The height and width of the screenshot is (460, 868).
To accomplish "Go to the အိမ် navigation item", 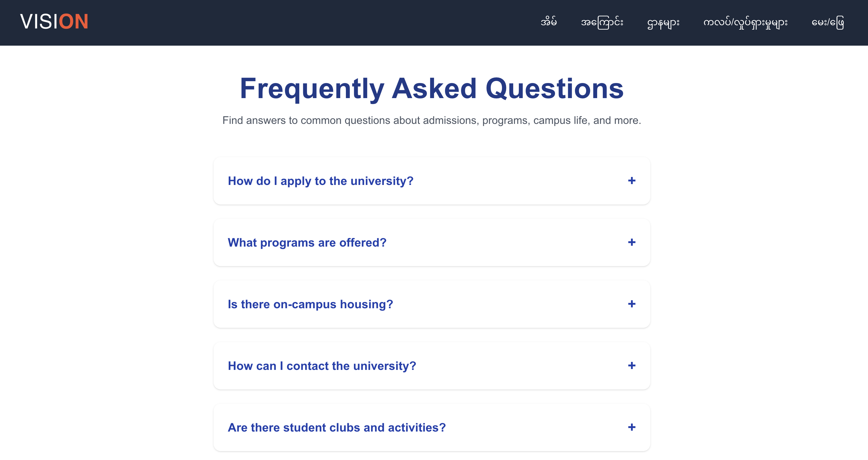I will (x=549, y=22).
